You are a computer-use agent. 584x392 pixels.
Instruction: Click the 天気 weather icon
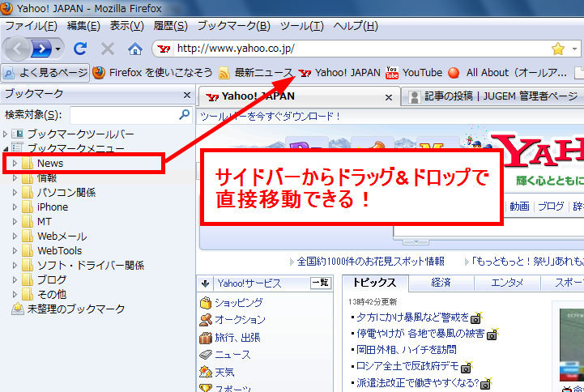[206, 373]
